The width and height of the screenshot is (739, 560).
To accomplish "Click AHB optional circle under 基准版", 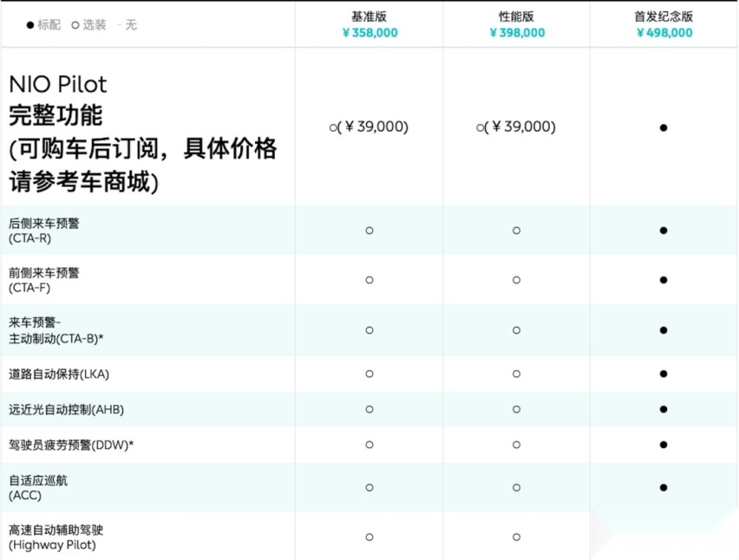I will 369,409.
